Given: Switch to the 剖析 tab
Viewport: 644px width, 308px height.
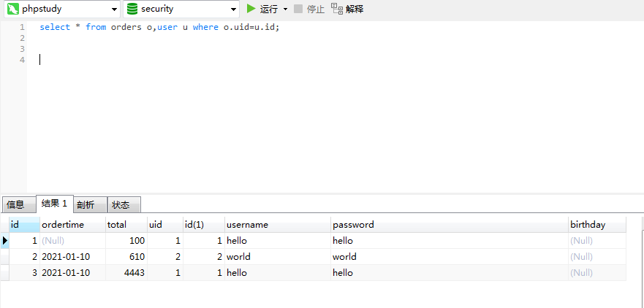Looking at the screenshot, I should point(90,204).
